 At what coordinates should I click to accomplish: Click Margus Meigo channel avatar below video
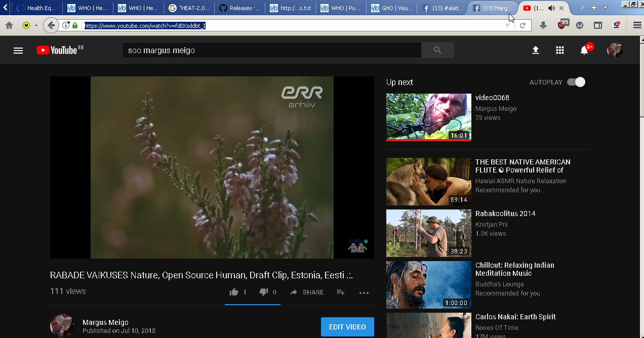[x=62, y=326]
